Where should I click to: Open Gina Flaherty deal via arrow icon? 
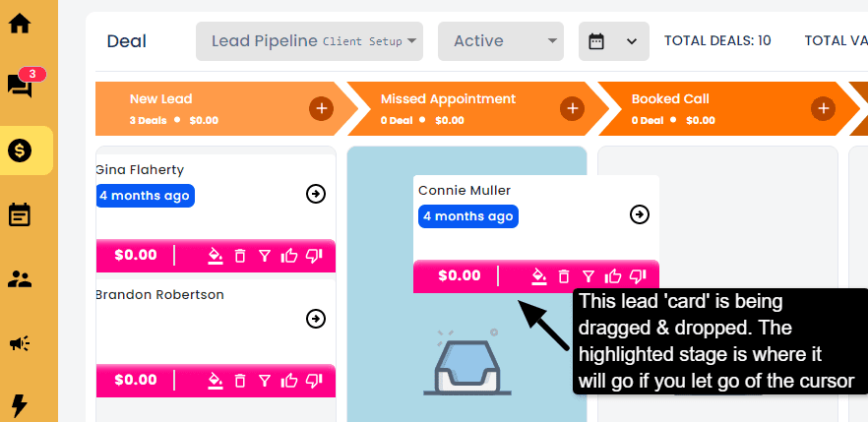[x=316, y=194]
